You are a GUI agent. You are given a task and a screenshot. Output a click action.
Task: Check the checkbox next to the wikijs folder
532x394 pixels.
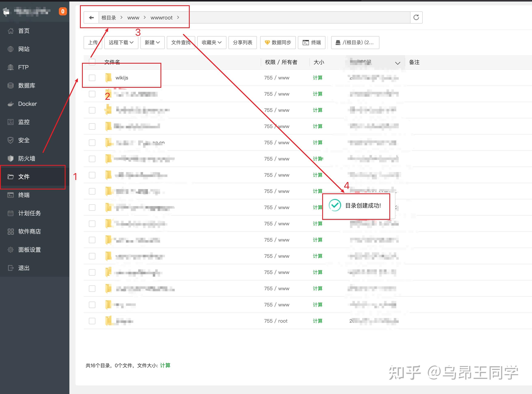(x=92, y=77)
